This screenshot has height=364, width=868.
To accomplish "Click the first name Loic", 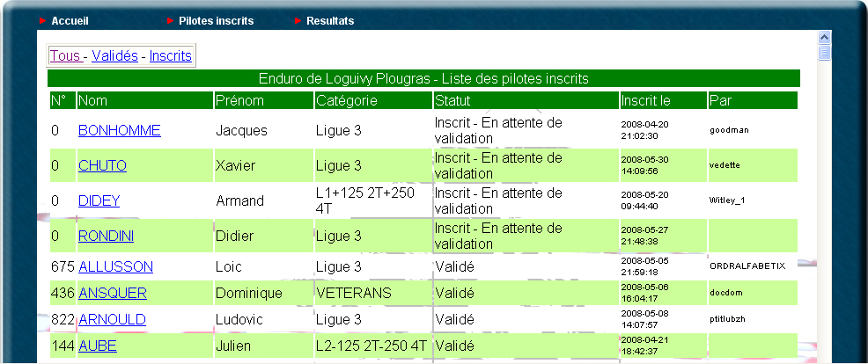I will point(229,266).
